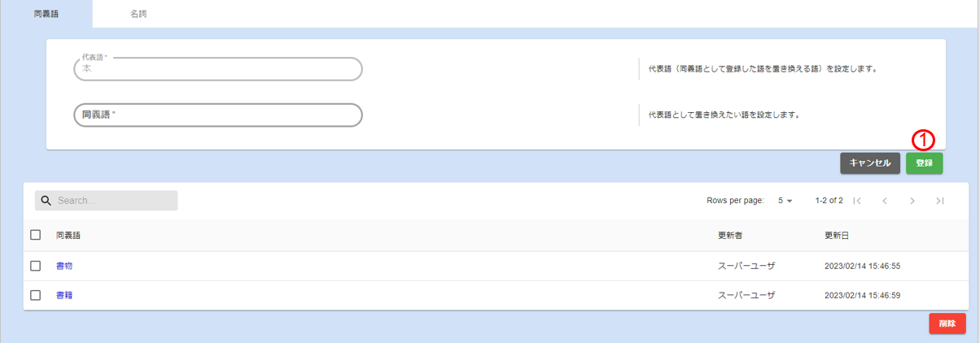Open the 書物 synonym link
This screenshot has height=343, width=980.
point(64,266)
